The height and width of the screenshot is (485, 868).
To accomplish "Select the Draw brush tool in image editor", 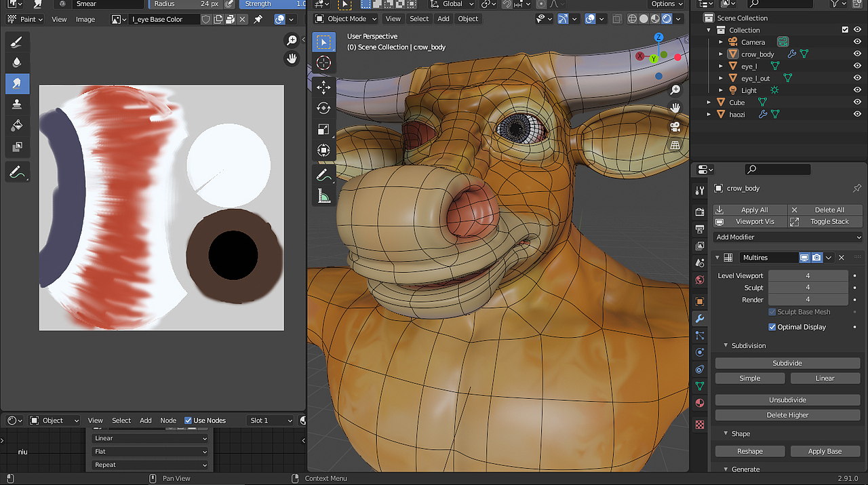I will point(17,42).
